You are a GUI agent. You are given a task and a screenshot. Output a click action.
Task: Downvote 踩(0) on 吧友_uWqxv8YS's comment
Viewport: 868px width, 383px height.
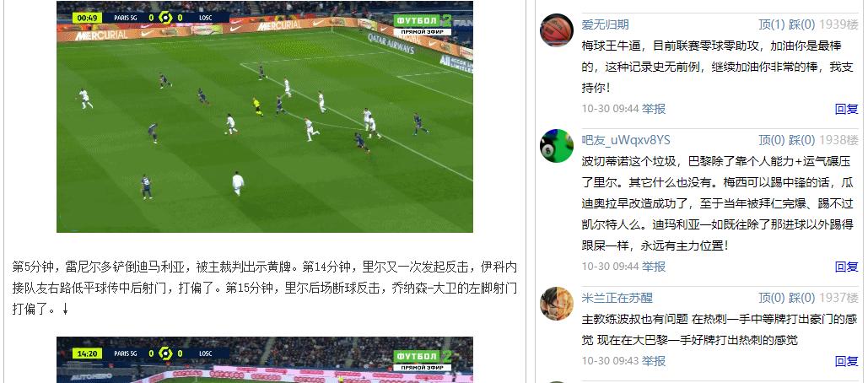[x=802, y=140]
